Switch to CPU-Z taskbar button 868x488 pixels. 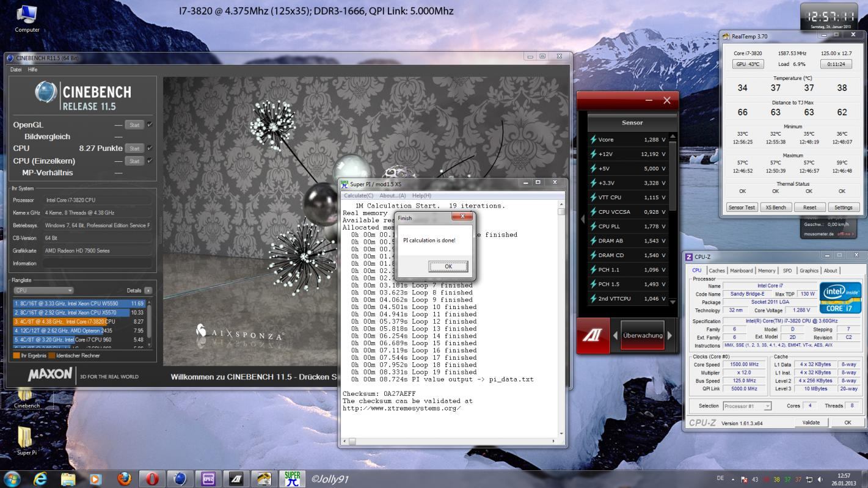(x=209, y=479)
